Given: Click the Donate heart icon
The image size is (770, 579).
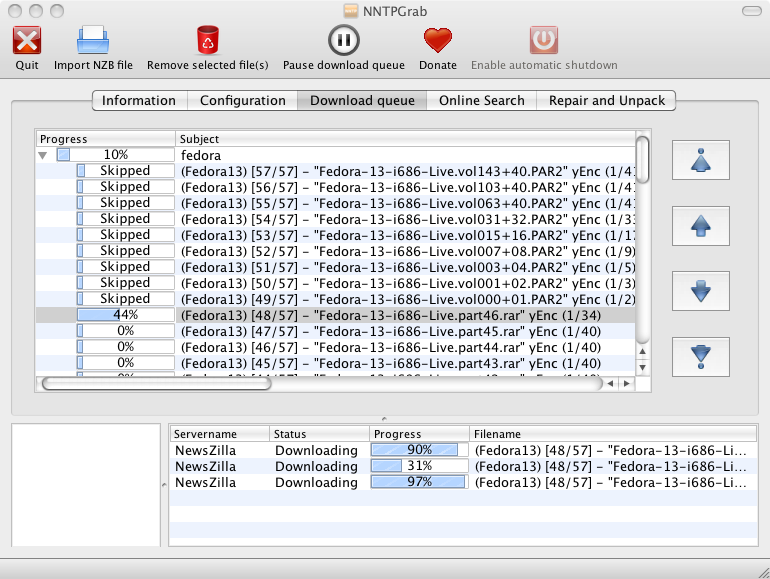Looking at the screenshot, I should click(437, 41).
